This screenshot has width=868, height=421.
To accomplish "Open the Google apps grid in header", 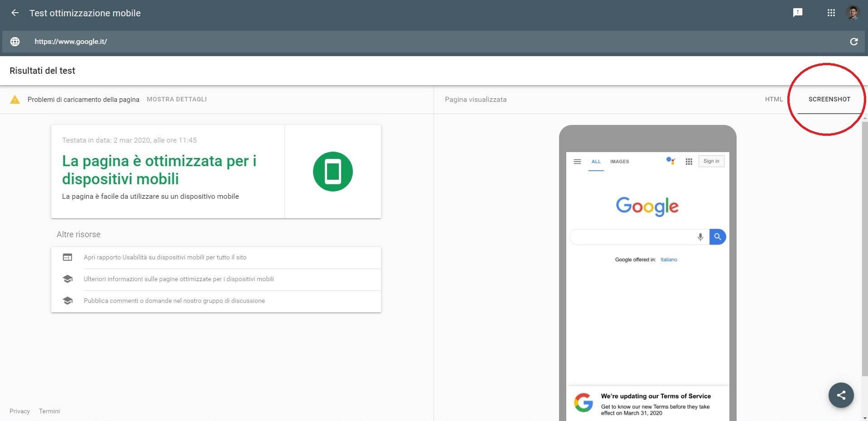I will [x=831, y=13].
